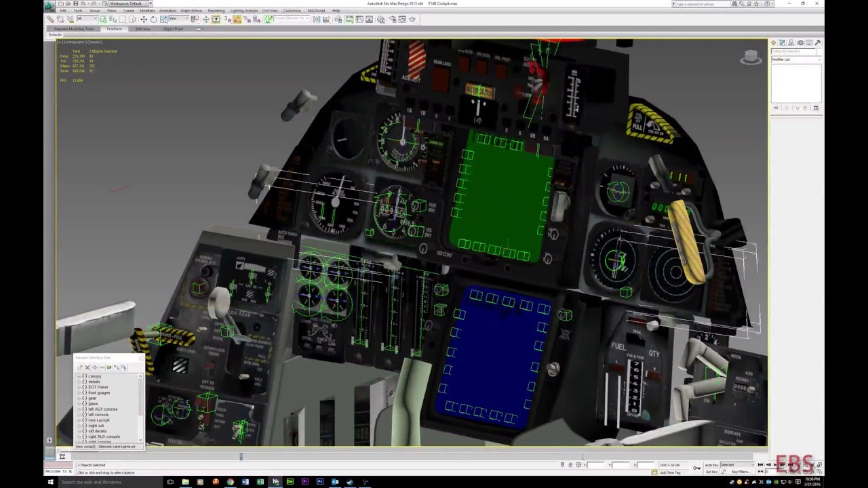Toggle the Window/Crossing selection mode

pyautogui.click(x=132, y=19)
